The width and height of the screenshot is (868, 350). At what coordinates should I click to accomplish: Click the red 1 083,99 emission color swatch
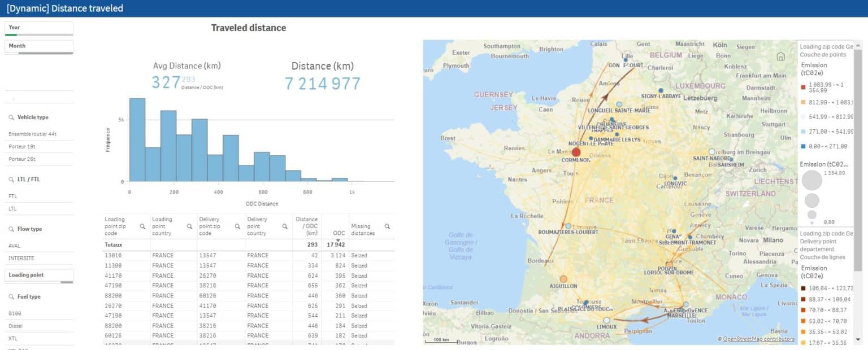(x=803, y=87)
